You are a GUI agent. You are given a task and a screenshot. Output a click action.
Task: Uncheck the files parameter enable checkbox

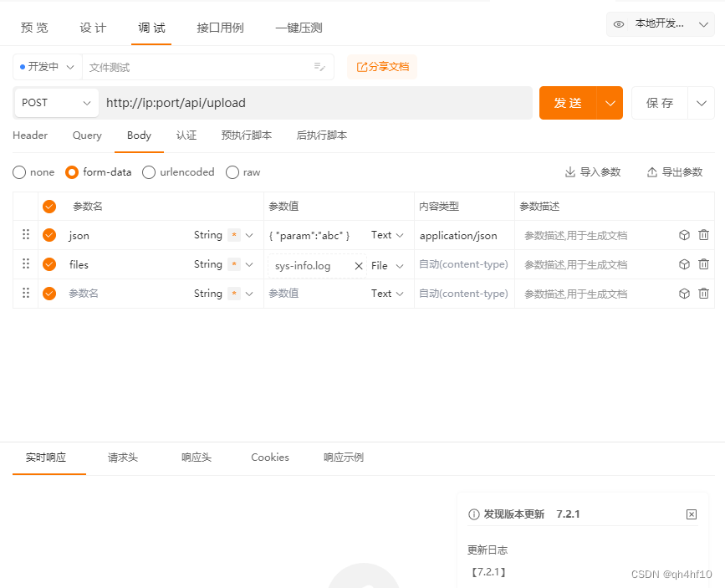pyautogui.click(x=50, y=264)
